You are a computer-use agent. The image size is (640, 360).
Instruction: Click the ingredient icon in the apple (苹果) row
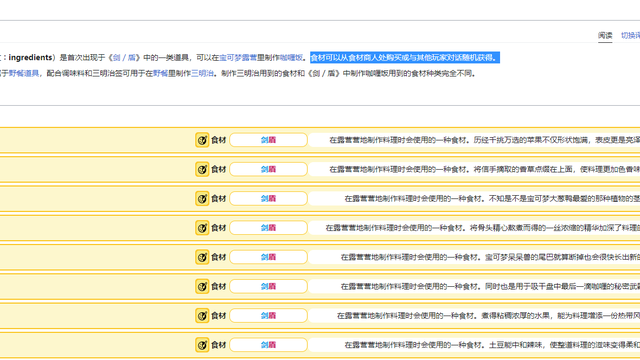[x=202, y=140]
